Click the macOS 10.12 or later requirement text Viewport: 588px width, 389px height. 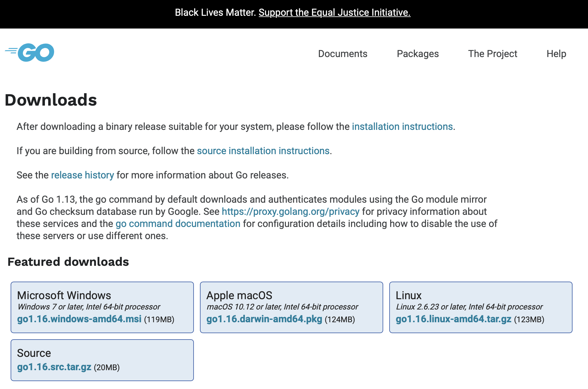282,307
